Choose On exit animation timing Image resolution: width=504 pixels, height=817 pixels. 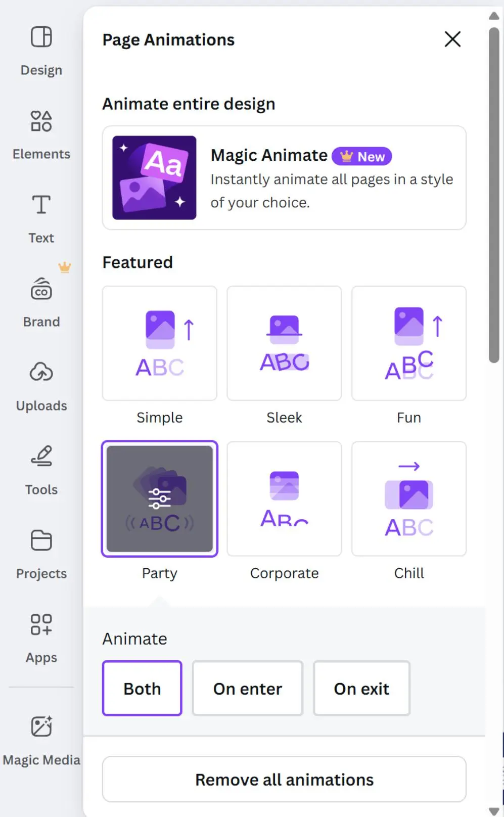coord(361,688)
